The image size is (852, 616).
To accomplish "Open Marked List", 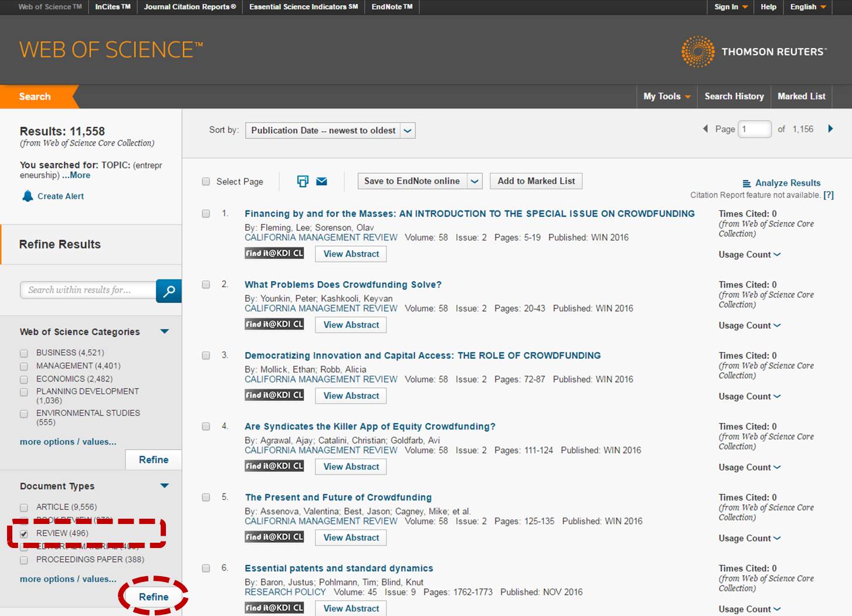I will 802,97.
